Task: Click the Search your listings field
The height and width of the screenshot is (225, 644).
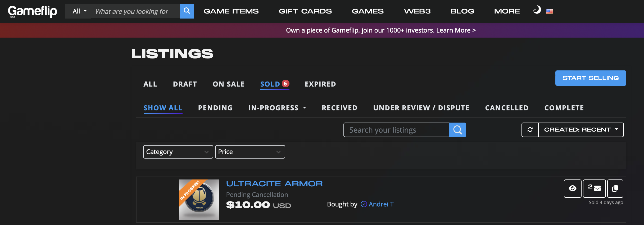Action: coord(396,130)
